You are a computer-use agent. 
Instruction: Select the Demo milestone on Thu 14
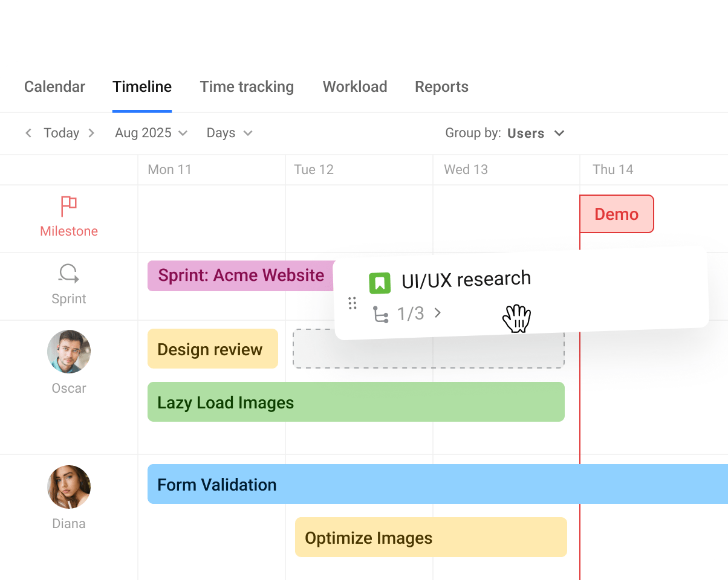tap(617, 214)
